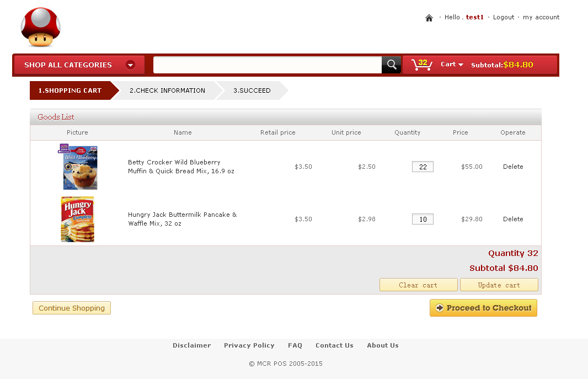Click into the search text box
This screenshot has height=379, width=588.
pyautogui.click(x=267, y=65)
